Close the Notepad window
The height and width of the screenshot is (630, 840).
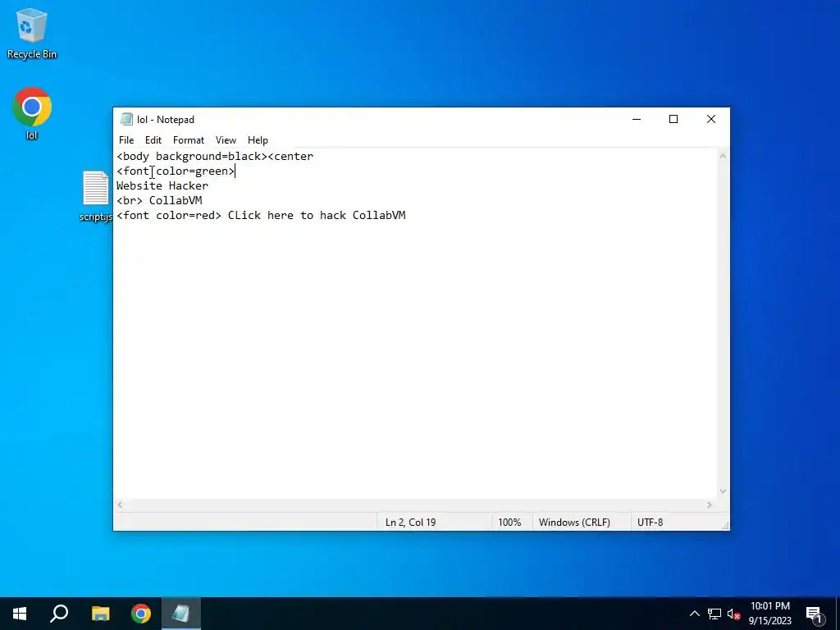pyautogui.click(x=711, y=119)
